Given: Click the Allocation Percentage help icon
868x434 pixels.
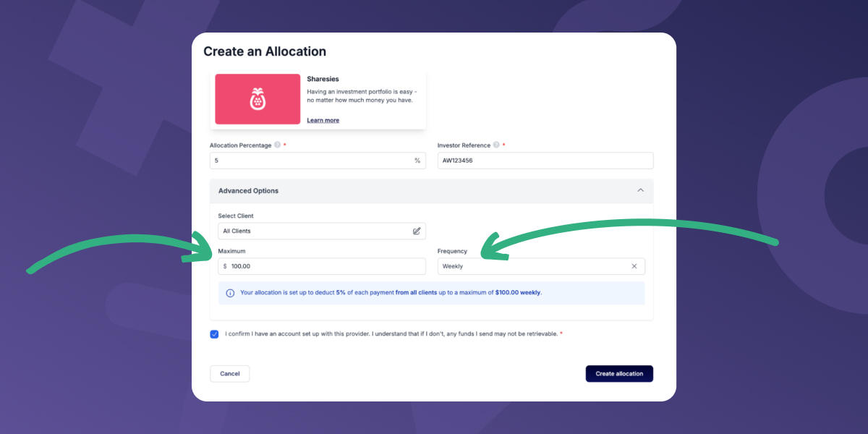Looking at the screenshot, I should 278,145.
